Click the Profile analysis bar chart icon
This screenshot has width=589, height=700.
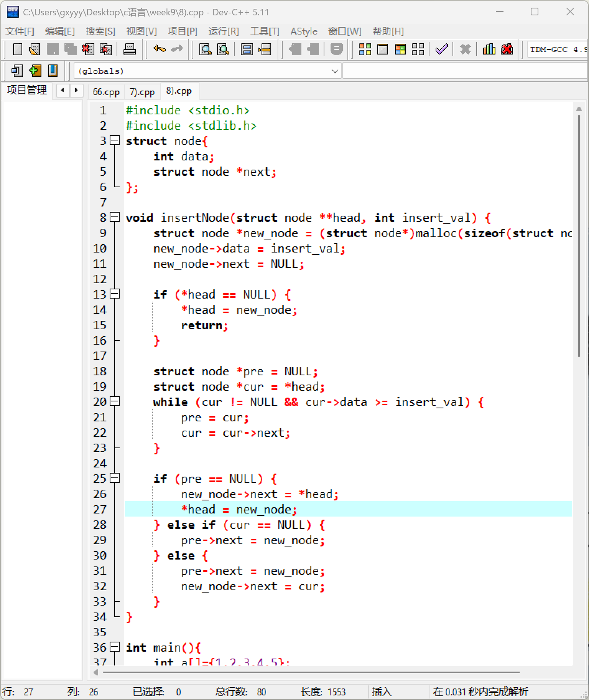[489, 49]
